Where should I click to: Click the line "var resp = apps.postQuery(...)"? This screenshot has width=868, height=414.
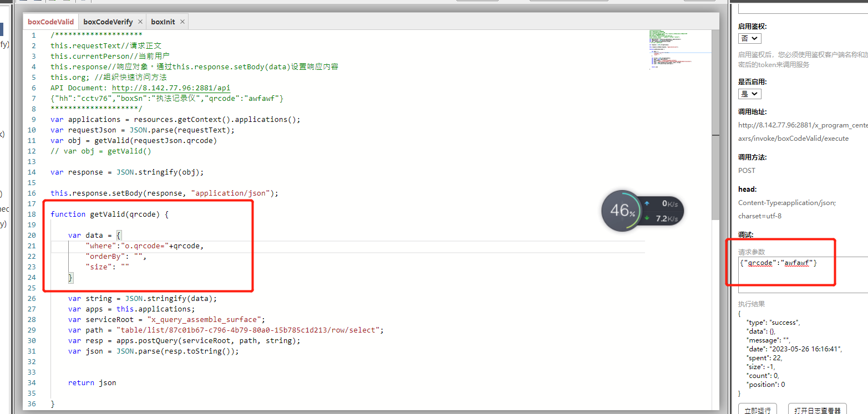(184, 340)
